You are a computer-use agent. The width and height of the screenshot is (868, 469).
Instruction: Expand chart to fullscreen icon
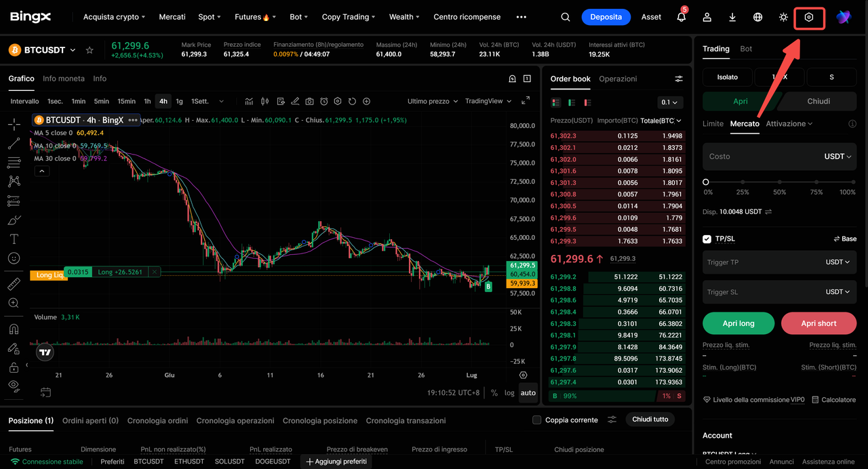tap(526, 101)
